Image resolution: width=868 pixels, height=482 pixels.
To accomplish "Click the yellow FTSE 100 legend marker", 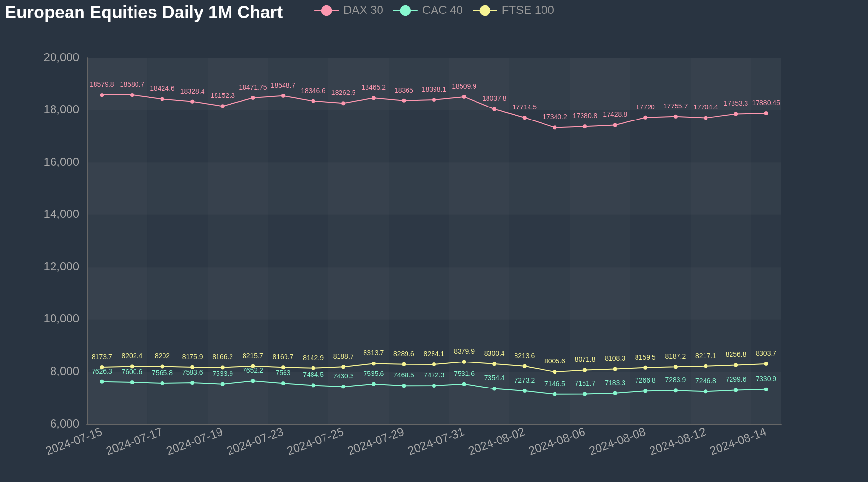I will pos(485,11).
